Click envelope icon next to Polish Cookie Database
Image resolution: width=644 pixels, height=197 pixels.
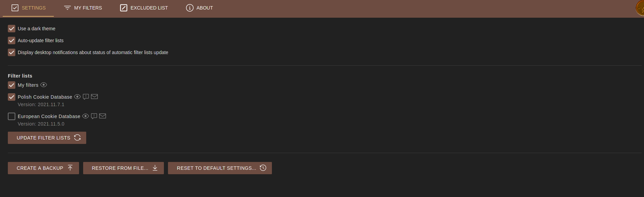94,97
